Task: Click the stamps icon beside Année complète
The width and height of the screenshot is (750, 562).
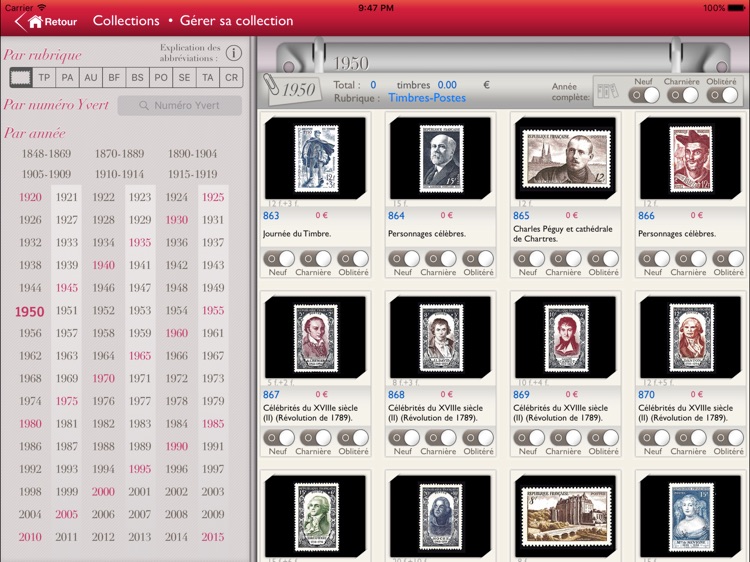Action: point(607,91)
